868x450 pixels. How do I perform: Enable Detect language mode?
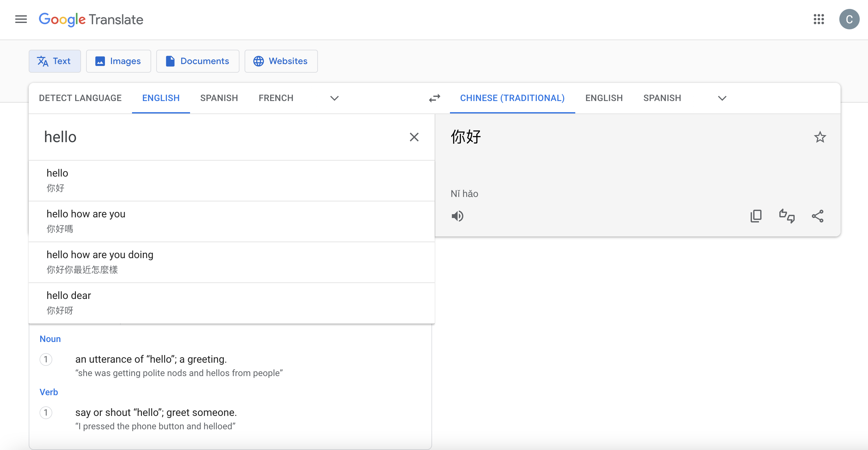pyautogui.click(x=80, y=98)
